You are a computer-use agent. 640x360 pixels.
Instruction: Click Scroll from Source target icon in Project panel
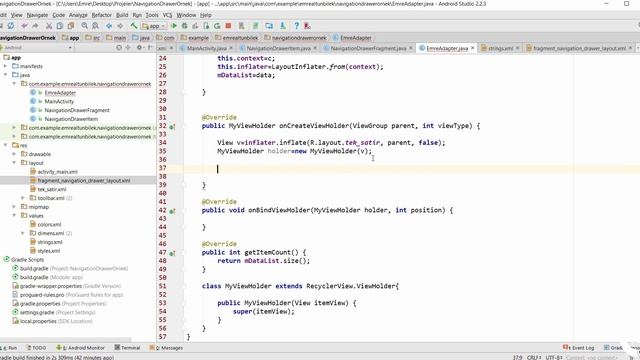click(119, 48)
